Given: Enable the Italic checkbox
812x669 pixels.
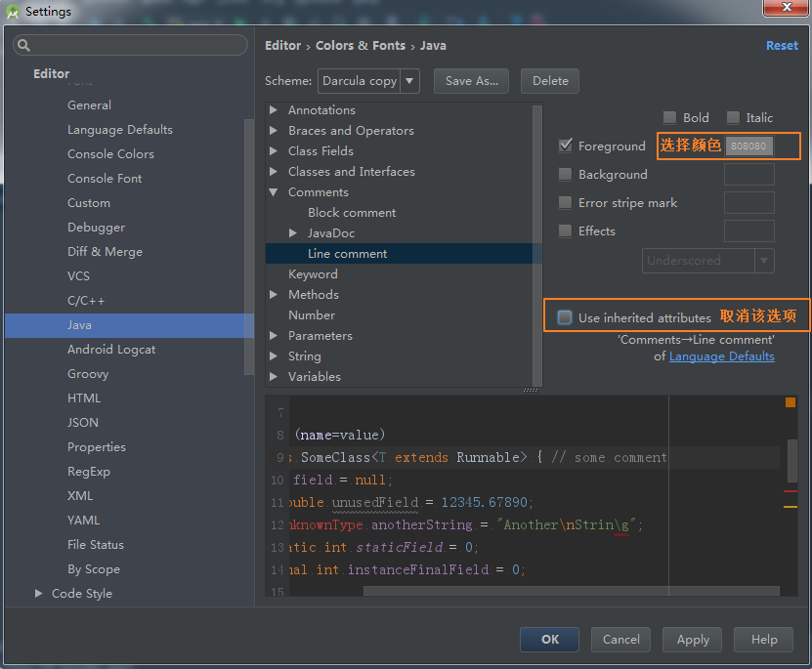Looking at the screenshot, I should [733, 117].
